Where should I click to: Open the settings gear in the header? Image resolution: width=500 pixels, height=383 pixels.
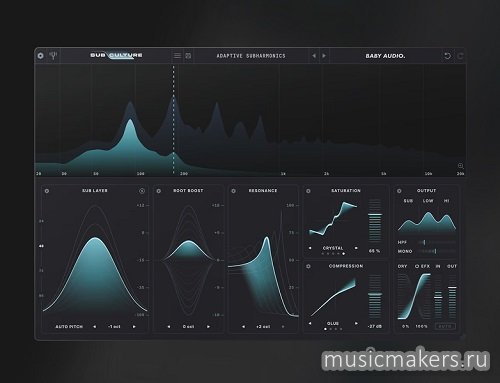40,56
